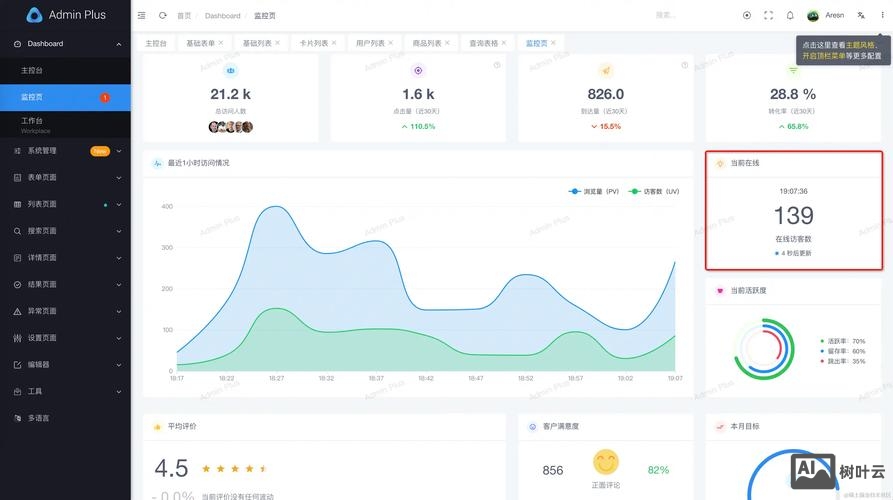893x500 pixels.
Task: Expand the 编辑器 menu chevron
Action: [x=118, y=365]
